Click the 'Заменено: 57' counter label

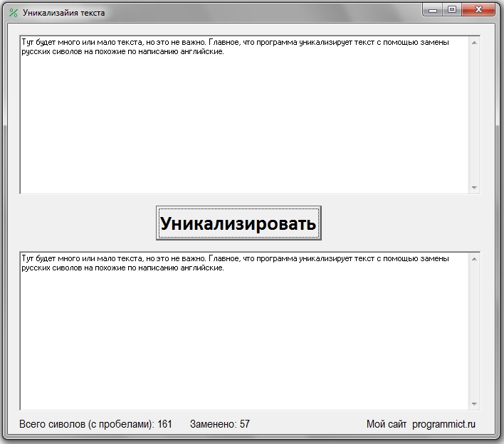tap(220, 424)
